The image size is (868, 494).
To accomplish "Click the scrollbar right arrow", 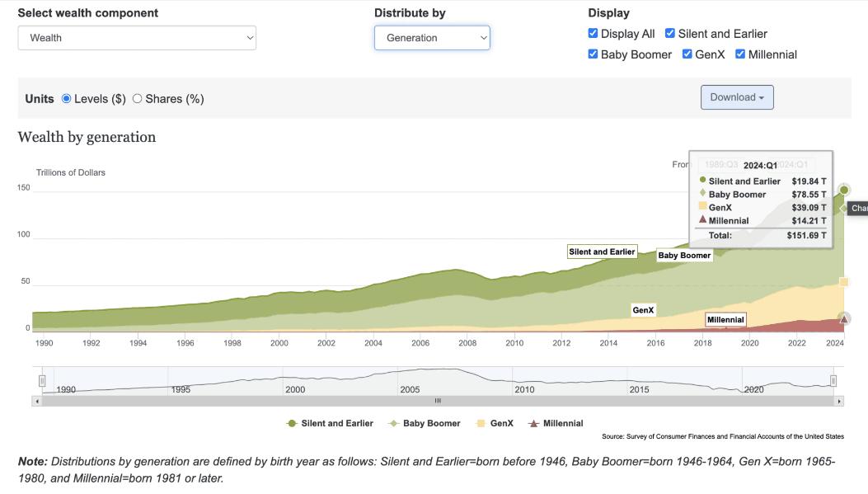I will (x=839, y=401).
